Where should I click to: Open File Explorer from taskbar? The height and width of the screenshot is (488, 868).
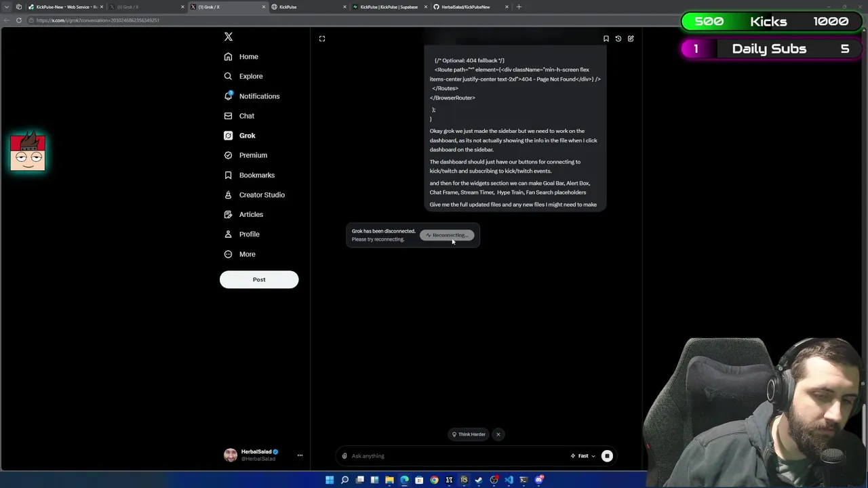pyautogui.click(x=389, y=480)
